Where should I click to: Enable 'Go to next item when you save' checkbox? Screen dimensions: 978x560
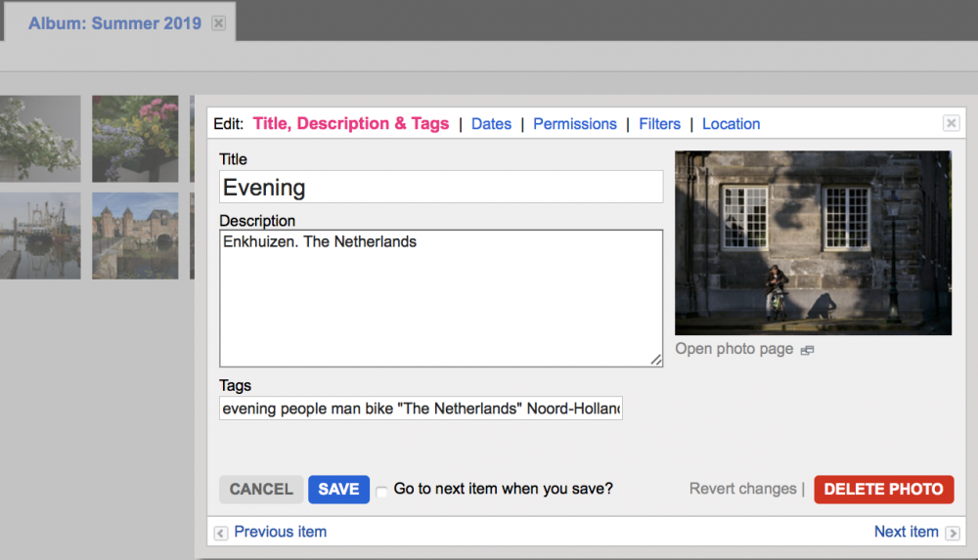(381, 492)
